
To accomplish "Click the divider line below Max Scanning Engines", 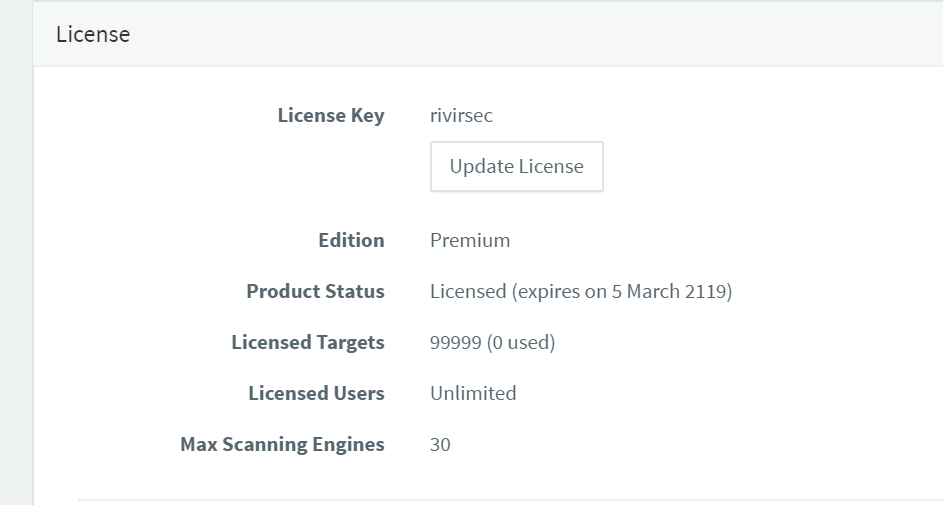I will click(510, 499).
